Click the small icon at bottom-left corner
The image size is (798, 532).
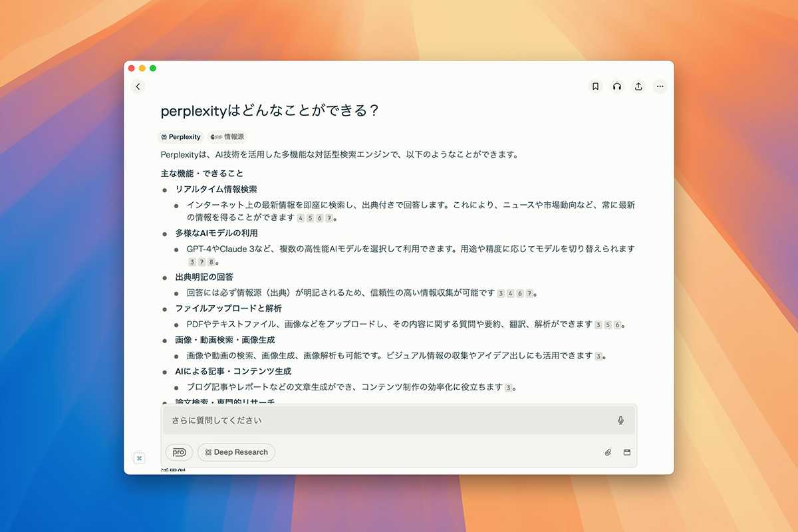(139, 458)
